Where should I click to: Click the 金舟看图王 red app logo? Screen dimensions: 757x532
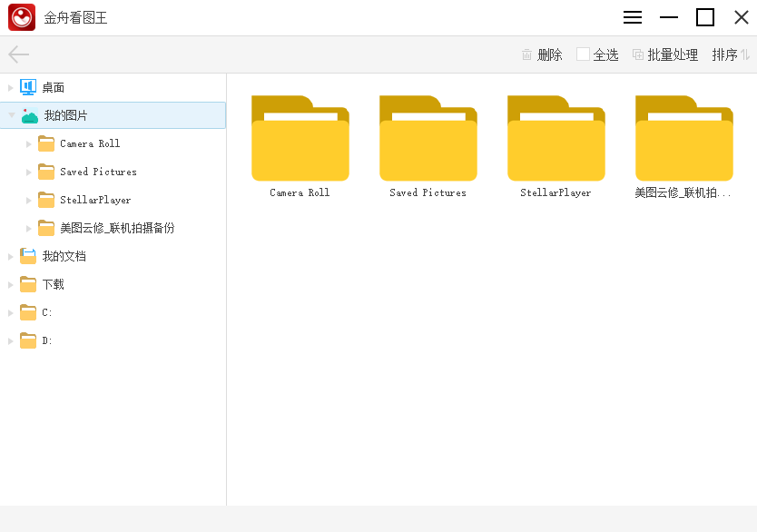(x=22, y=17)
